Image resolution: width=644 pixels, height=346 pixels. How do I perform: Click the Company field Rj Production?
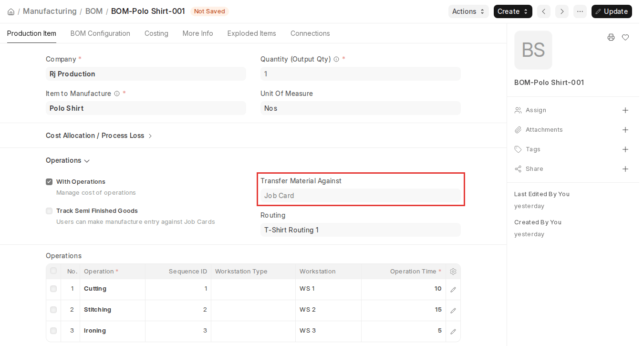coord(146,74)
